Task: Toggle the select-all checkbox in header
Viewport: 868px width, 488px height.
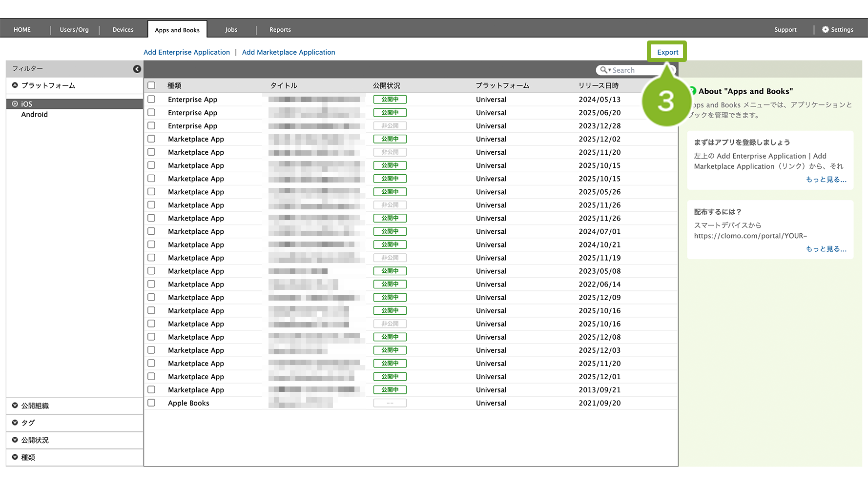Action: click(151, 86)
